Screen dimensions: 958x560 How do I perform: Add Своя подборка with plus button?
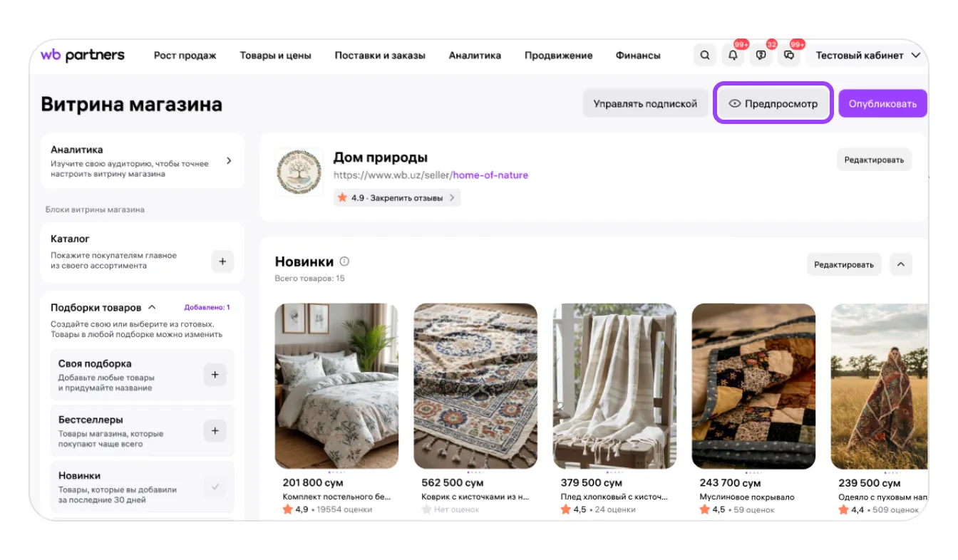point(215,375)
